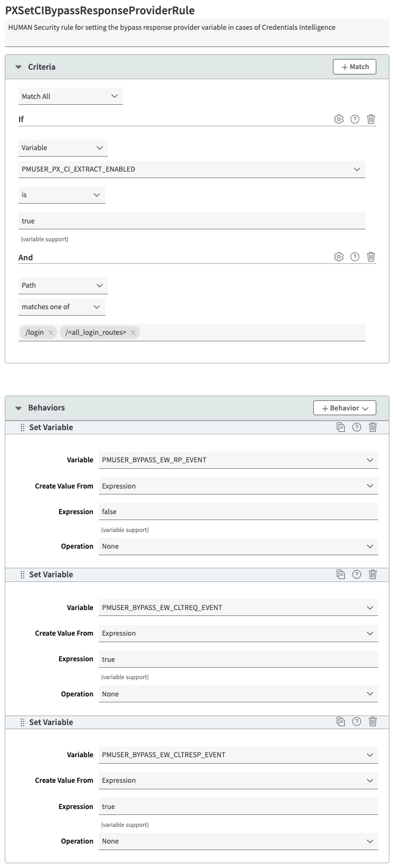Delete the If condition with trash icon
The height and width of the screenshot is (868, 396).
point(371,119)
